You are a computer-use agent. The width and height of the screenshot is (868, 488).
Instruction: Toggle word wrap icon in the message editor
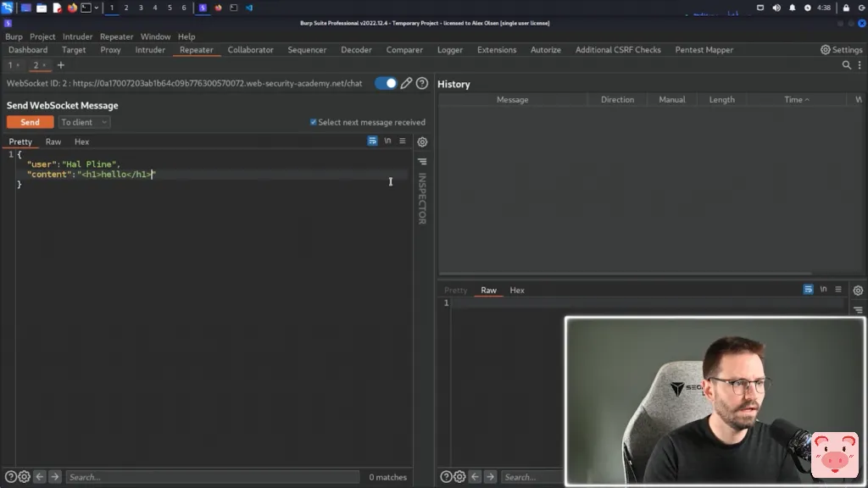click(372, 141)
